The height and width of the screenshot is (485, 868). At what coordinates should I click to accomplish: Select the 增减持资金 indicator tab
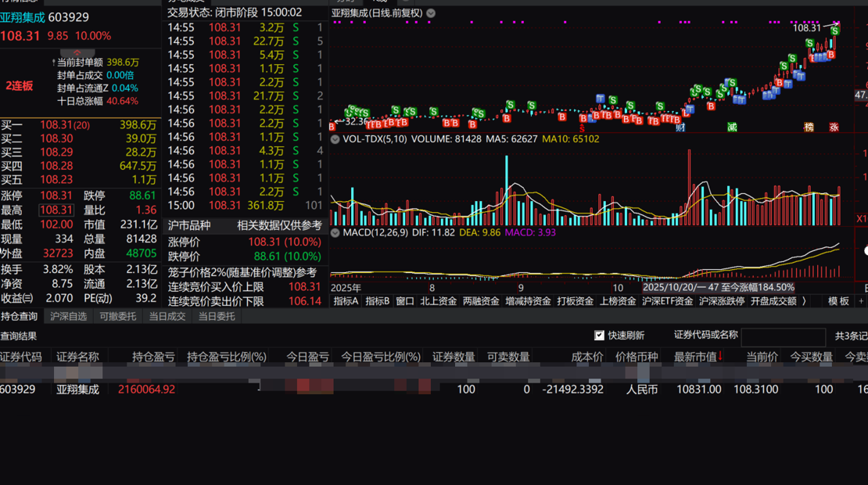[x=528, y=301]
